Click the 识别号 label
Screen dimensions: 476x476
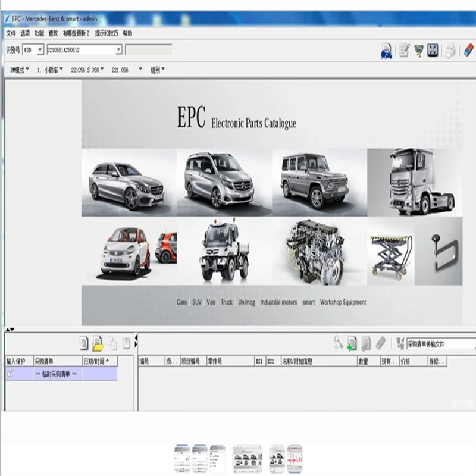click(12, 50)
